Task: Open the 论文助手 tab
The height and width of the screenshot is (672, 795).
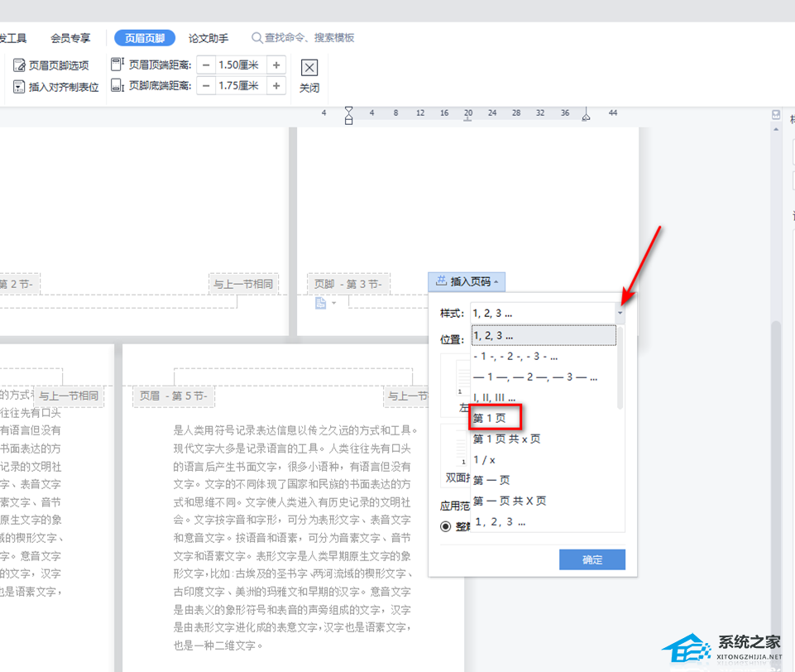Action: [x=208, y=38]
